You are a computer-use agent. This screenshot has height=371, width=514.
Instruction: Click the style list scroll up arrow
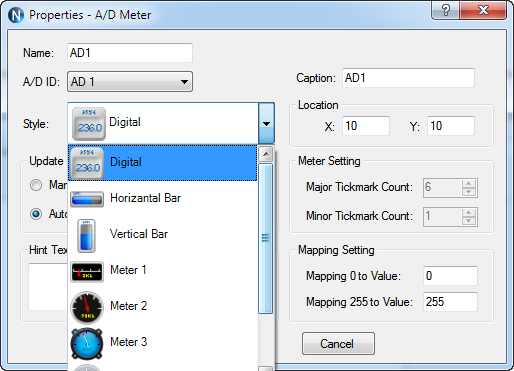[x=266, y=154]
